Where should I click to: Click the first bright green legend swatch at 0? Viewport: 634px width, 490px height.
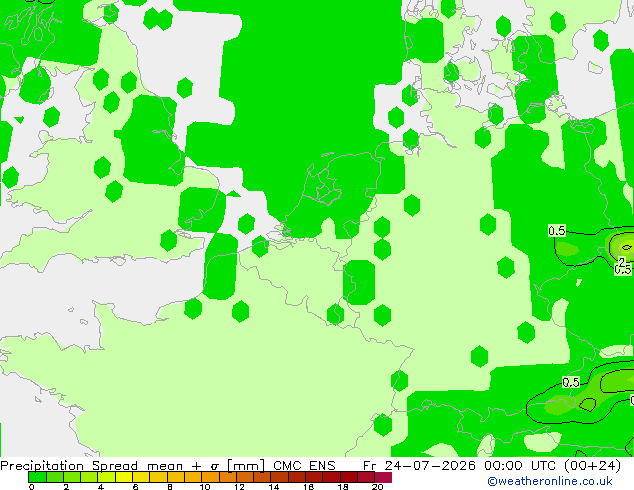pos(37,477)
